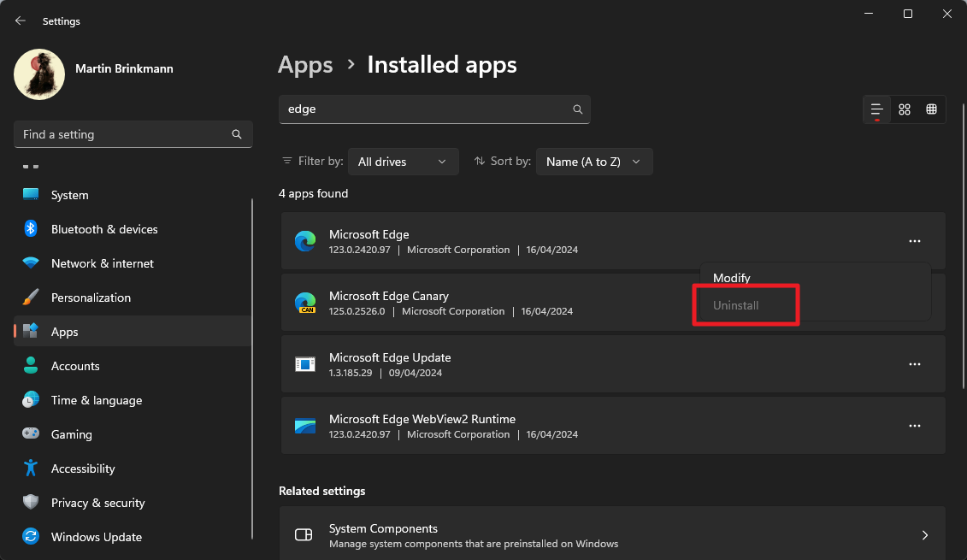Open the Filter by All drives dropdown
This screenshot has height=560, width=967.
tap(403, 162)
